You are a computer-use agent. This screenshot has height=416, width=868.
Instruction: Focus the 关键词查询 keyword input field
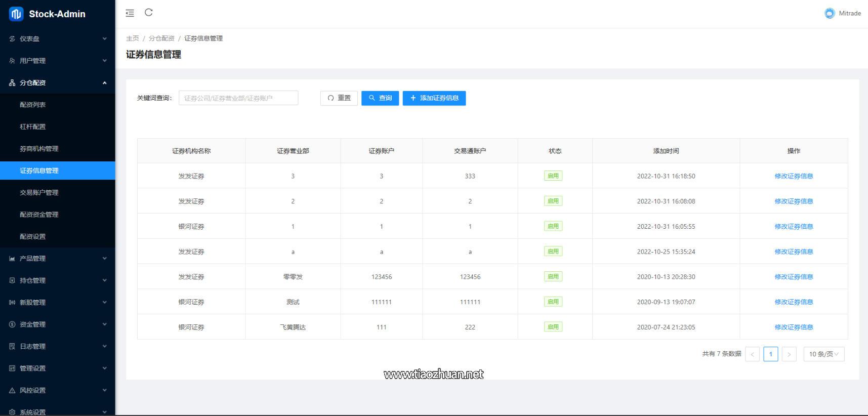point(238,98)
